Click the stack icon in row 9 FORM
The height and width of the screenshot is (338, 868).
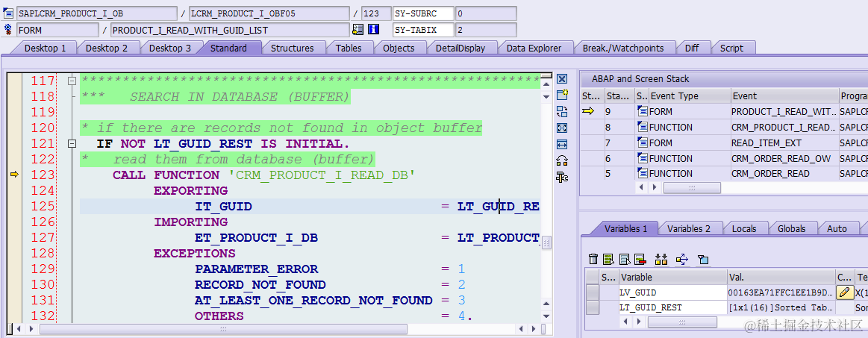coord(642,111)
